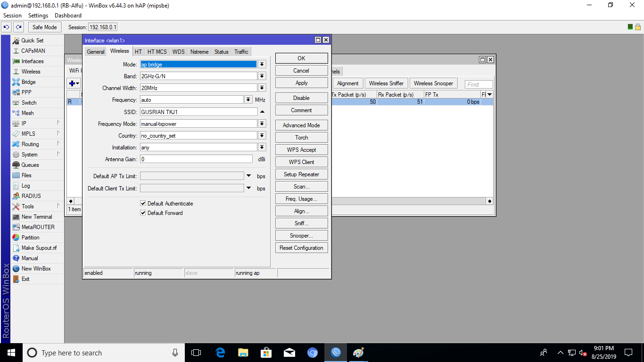This screenshot has height=362, width=644.
Task: Switch to Traffic tab
Action: (241, 52)
